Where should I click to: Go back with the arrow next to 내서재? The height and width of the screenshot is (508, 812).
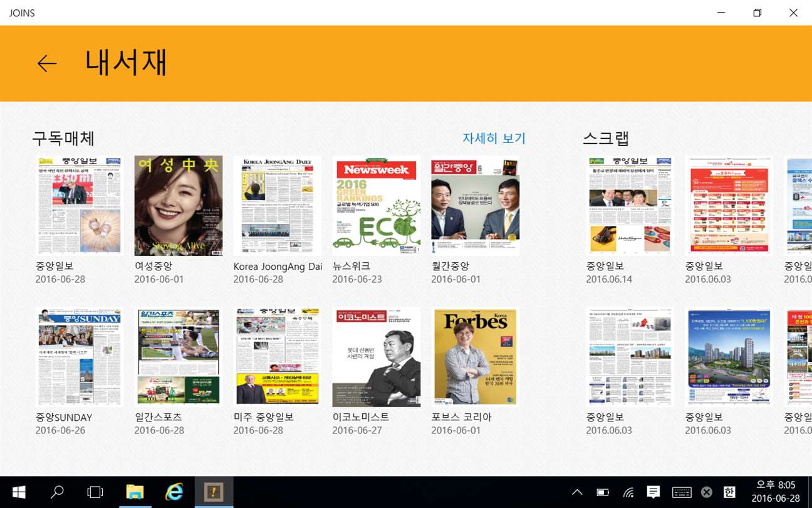pos(47,63)
